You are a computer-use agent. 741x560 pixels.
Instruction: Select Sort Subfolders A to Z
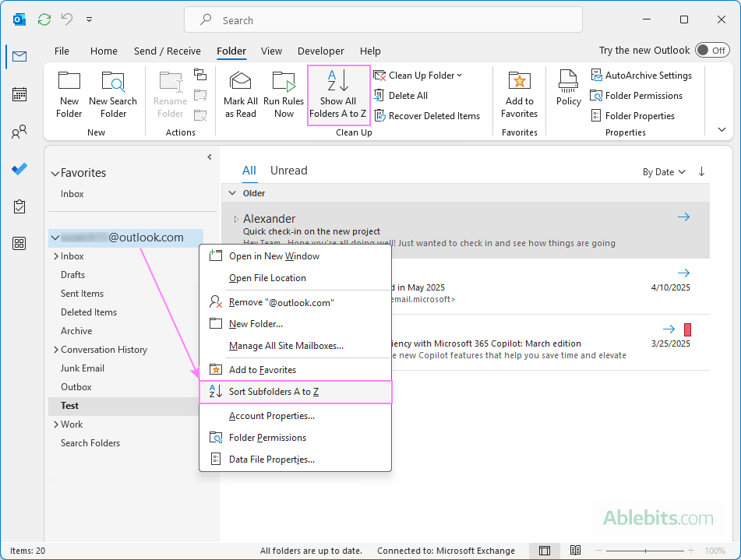click(x=273, y=392)
